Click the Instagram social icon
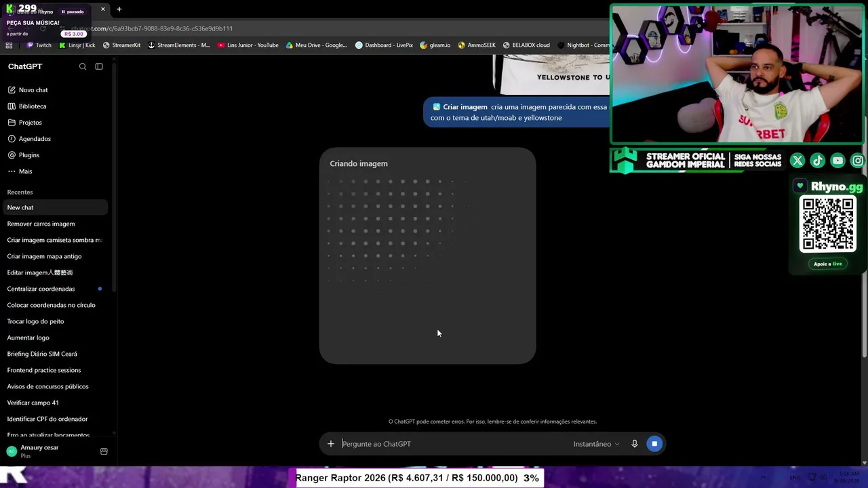Viewport: 868px width, 488px height. coord(858,161)
